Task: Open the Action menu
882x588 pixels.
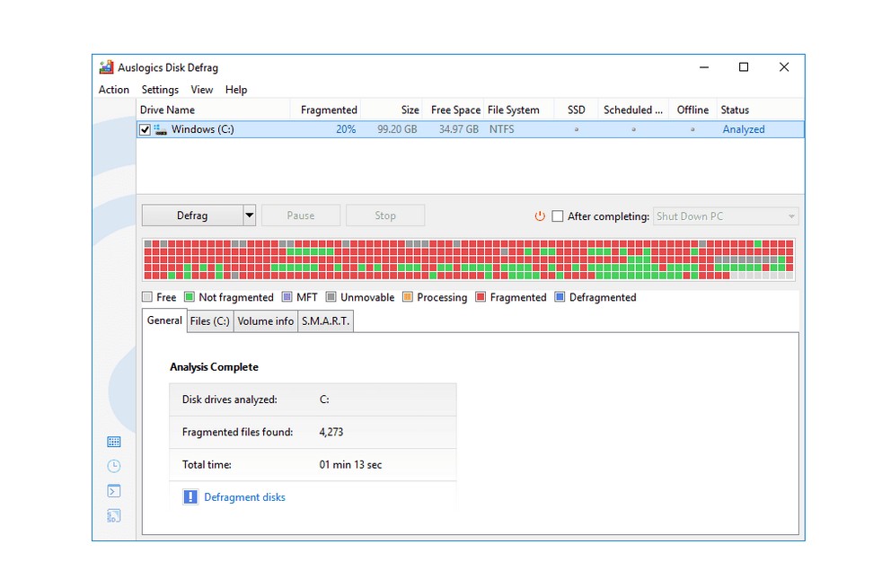Action: pos(114,90)
